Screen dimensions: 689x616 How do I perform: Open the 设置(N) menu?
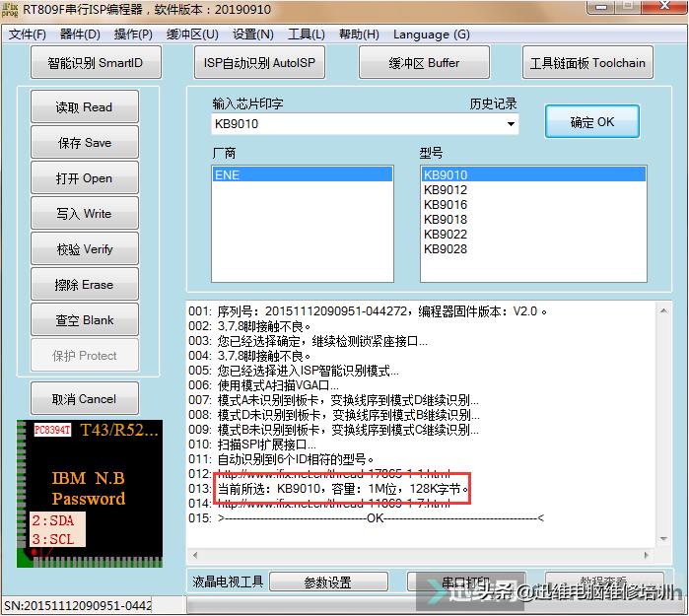[x=253, y=34]
